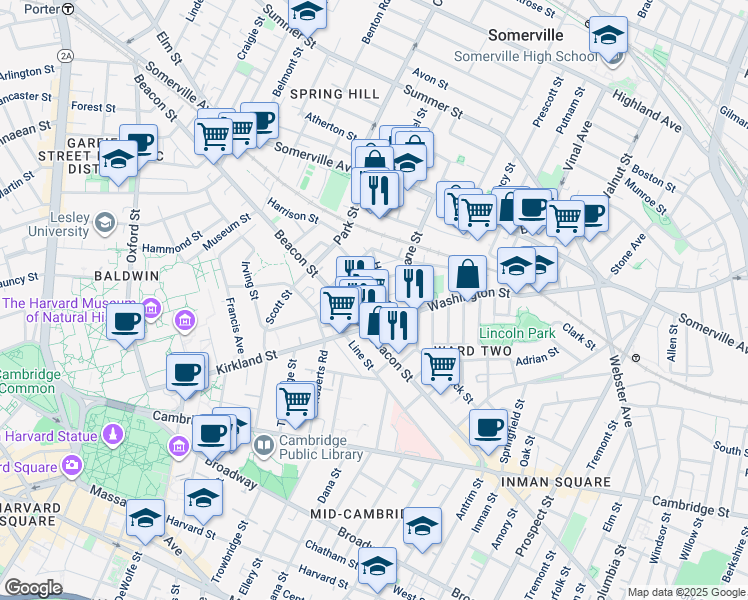Select the Harvard Statue landmark icon

tap(113, 436)
